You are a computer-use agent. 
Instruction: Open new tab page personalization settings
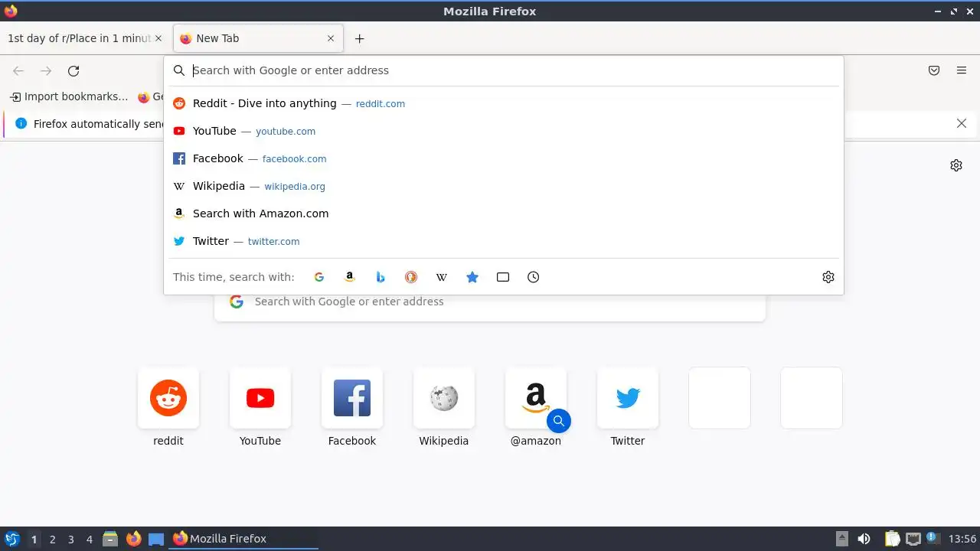(956, 165)
